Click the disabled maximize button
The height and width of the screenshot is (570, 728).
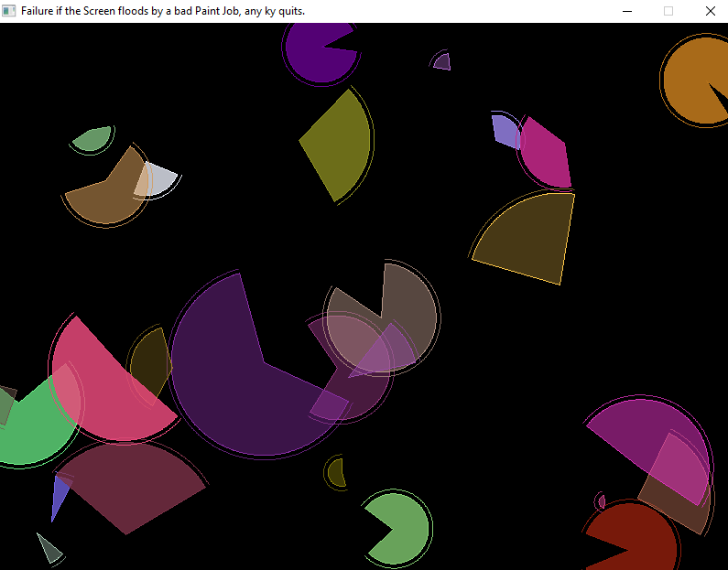(x=668, y=11)
